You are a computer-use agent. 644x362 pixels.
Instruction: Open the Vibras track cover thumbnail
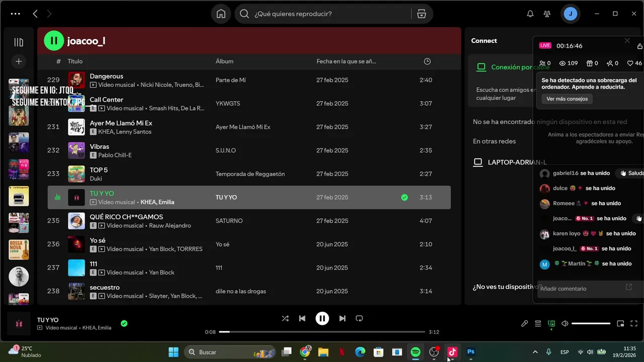(x=76, y=150)
